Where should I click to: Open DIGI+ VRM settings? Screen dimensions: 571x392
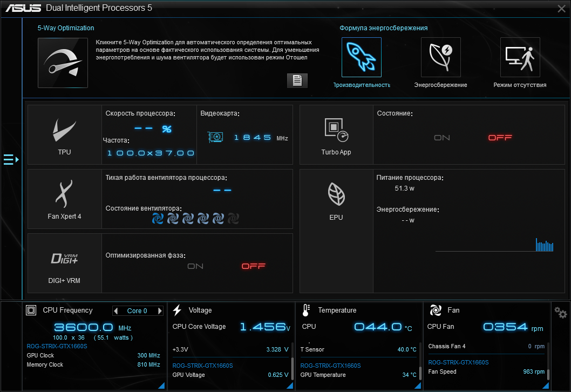[x=64, y=259]
